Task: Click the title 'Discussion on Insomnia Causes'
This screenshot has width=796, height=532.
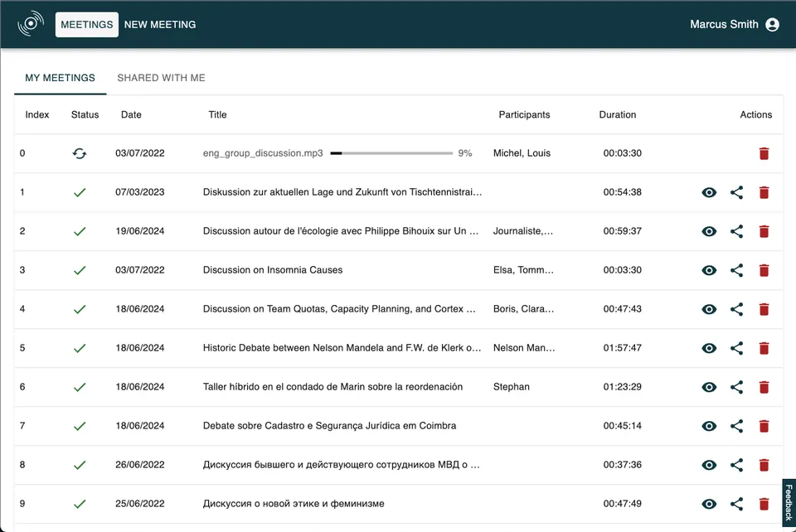Action: (x=273, y=270)
